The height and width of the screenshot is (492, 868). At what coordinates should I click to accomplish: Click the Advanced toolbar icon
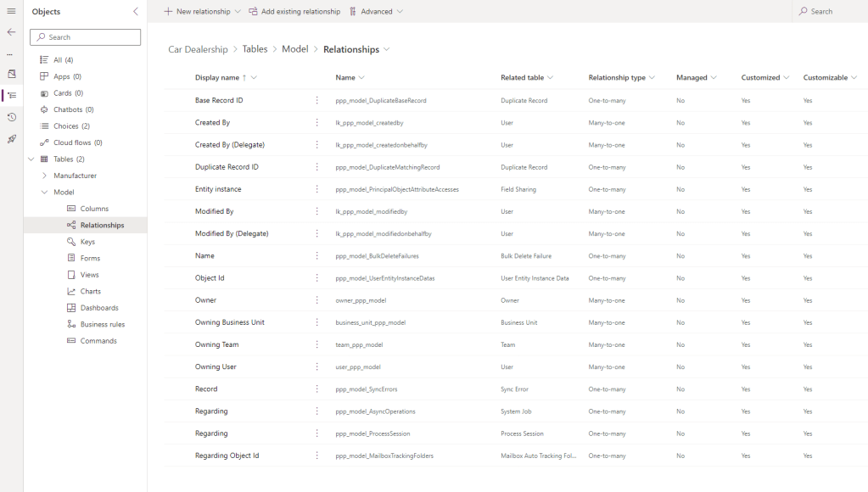353,12
